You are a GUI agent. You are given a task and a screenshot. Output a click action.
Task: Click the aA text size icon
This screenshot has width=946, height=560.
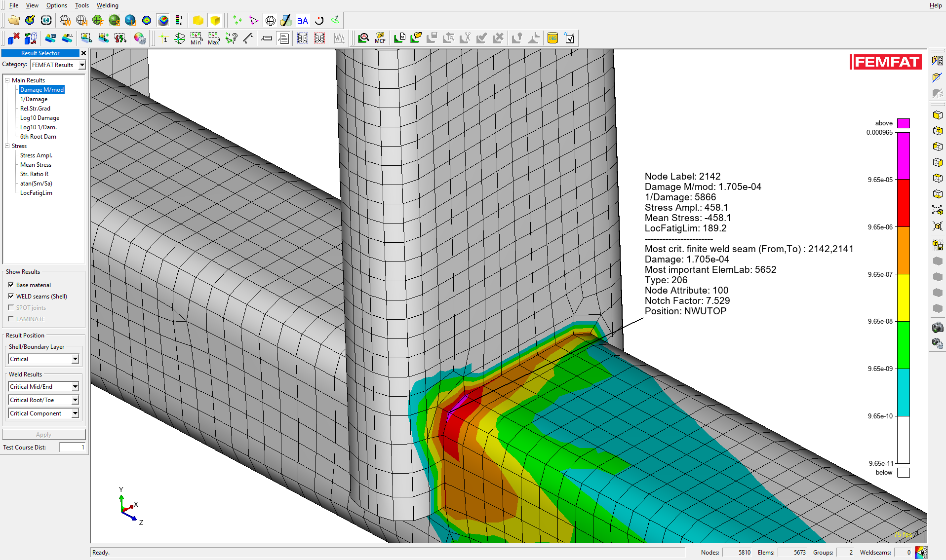(303, 20)
